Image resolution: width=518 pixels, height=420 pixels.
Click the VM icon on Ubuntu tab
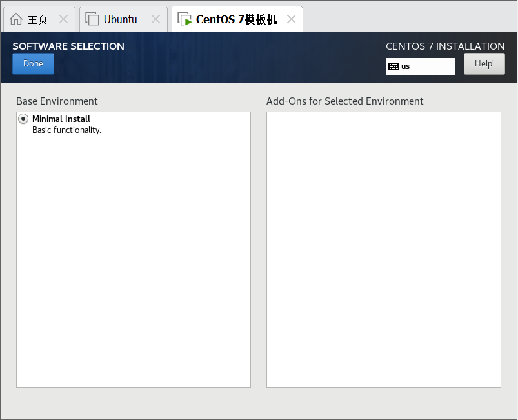point(92,19)
